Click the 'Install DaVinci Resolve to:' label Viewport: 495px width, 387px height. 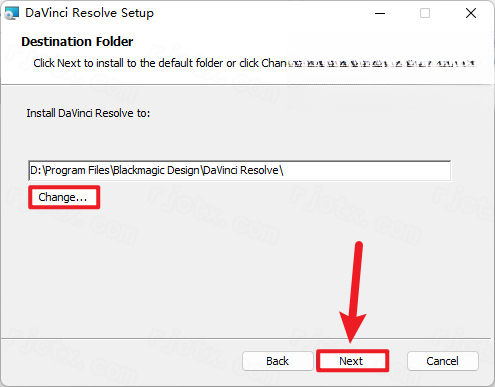pos(88,113)
